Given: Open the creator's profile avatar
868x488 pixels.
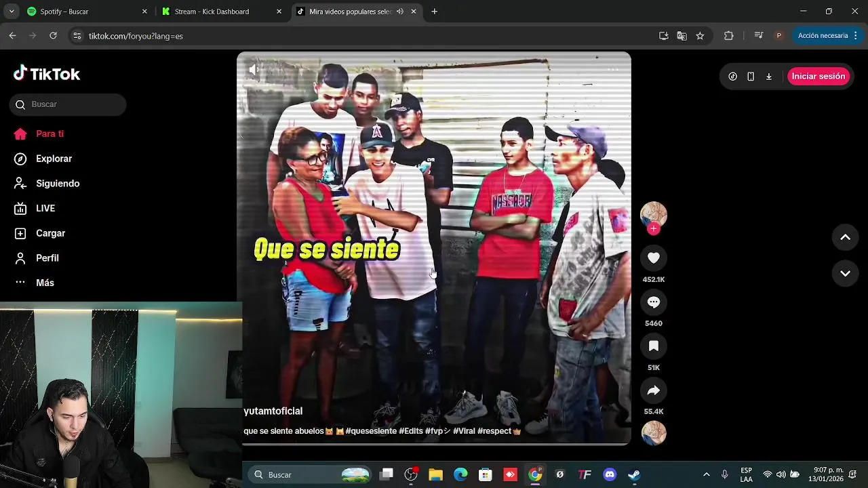Looking at the screenshot, I should tap(654, 215).
